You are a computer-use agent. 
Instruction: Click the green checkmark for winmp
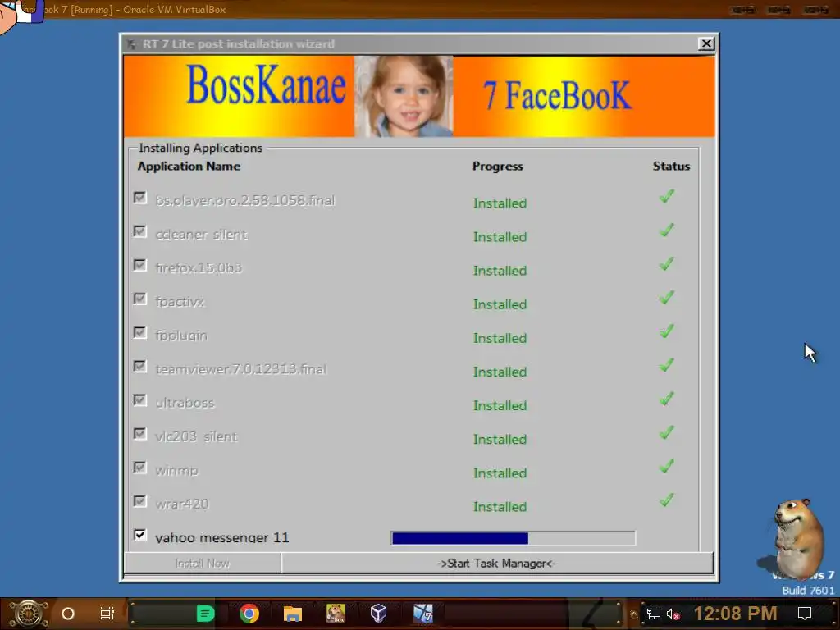tap(666, 467)
